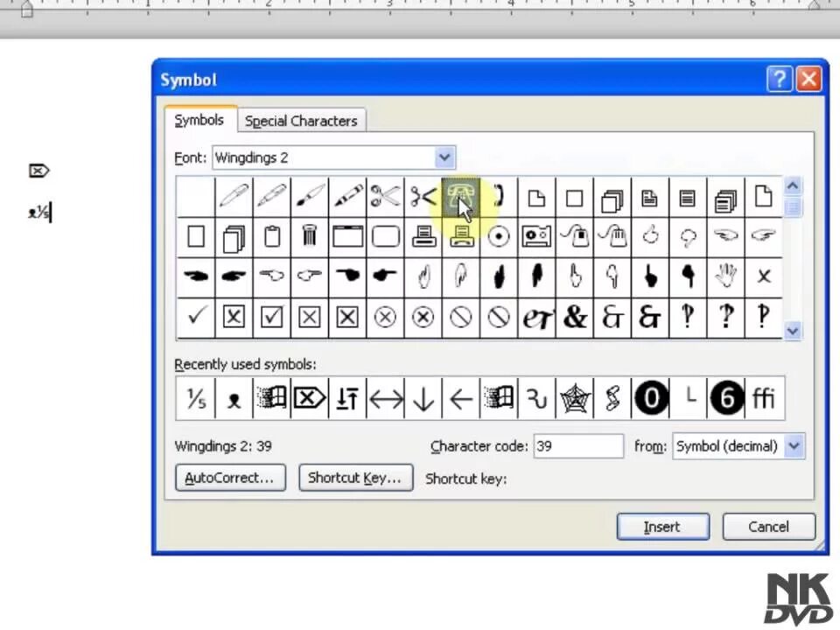Open the 'from' Symbol (decimal) dropdown

pos(794,445)
